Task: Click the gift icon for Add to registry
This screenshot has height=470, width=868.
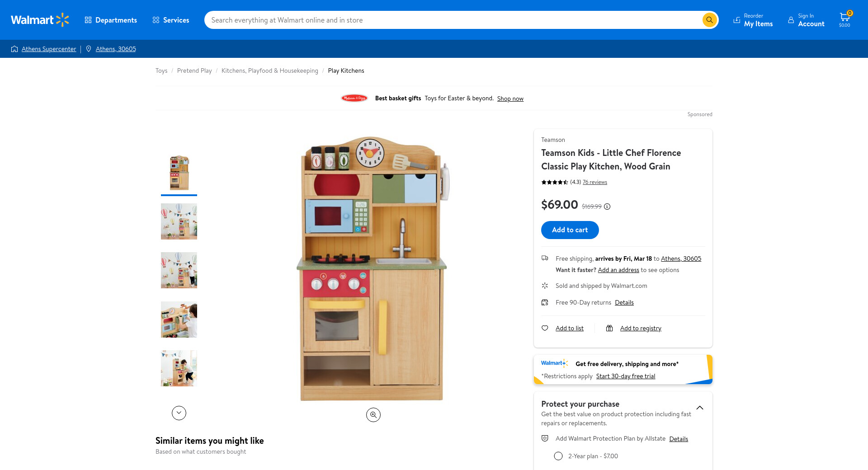Action: [x=609, y=328]
